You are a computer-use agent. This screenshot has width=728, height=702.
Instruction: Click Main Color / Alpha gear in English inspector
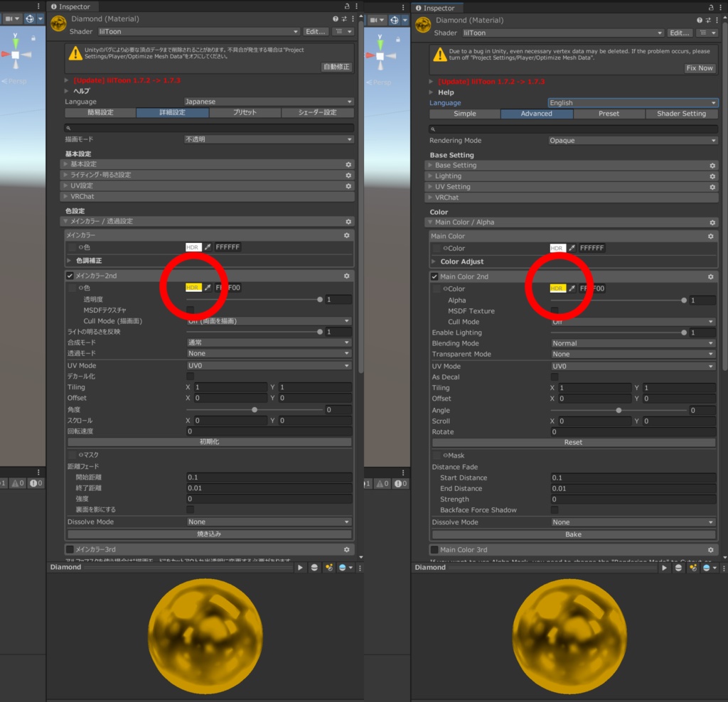tap(712, 222)
